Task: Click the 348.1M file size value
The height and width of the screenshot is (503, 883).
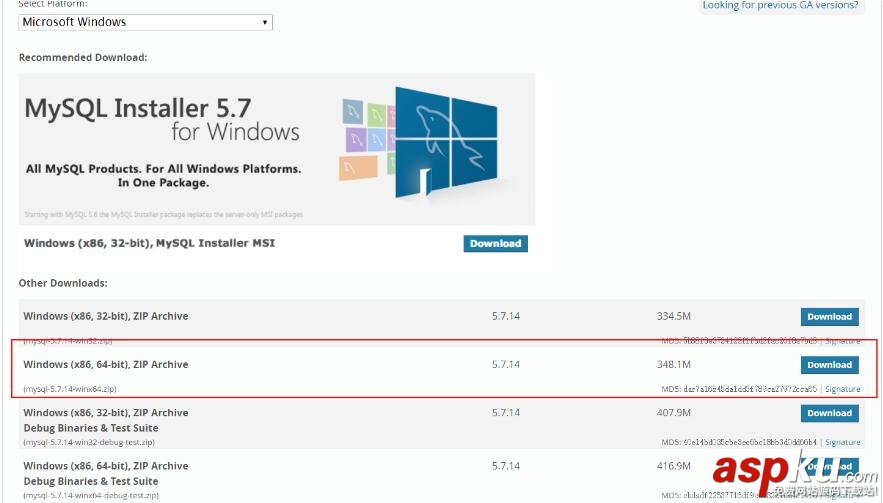Action: pos(674,364)
